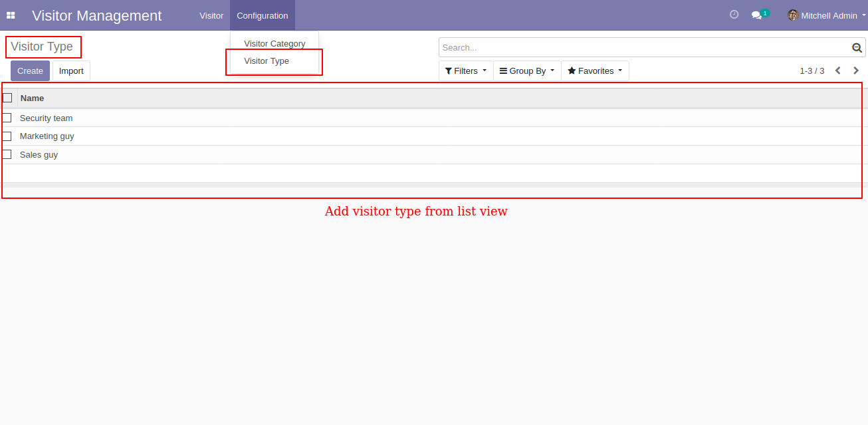Check the Marketing guy row checkbox

7,136
